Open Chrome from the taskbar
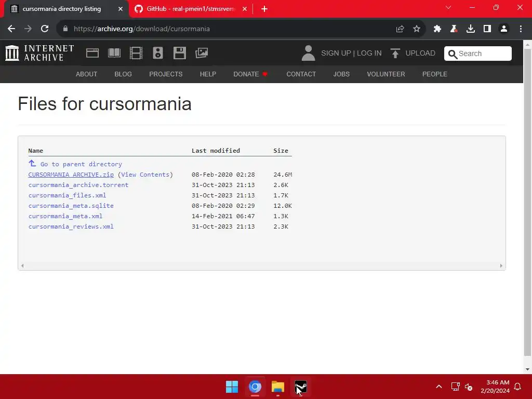 tap(255, 387)
